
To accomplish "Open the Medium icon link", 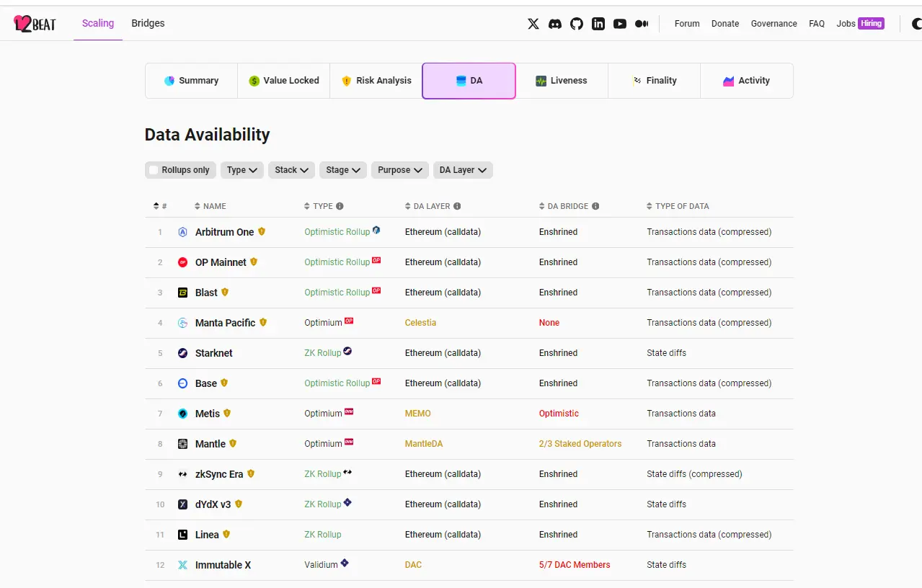I will pyautogui.click(x=642, y=24).
